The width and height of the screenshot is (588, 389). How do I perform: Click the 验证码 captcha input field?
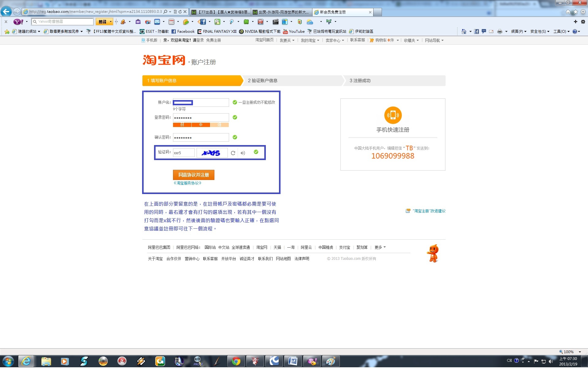click(183, 153)
